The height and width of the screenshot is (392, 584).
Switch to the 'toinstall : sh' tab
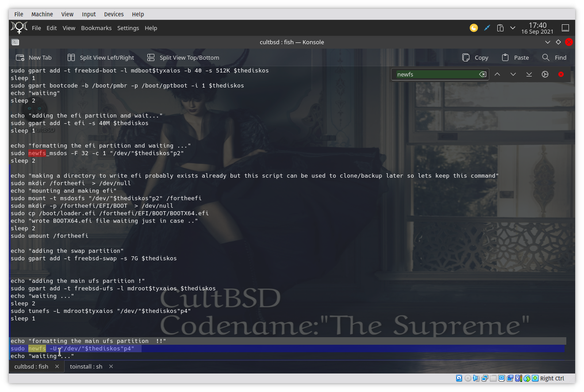pos(86,366)
